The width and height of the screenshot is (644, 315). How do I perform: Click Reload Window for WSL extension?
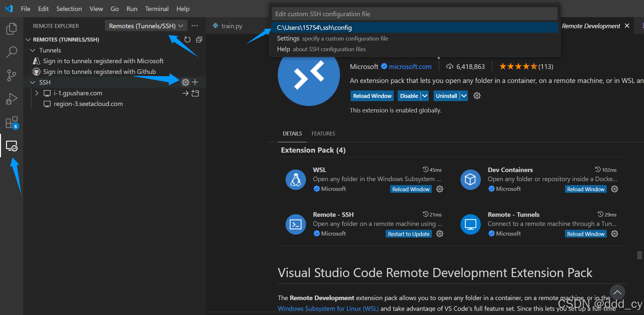(411, 189)
